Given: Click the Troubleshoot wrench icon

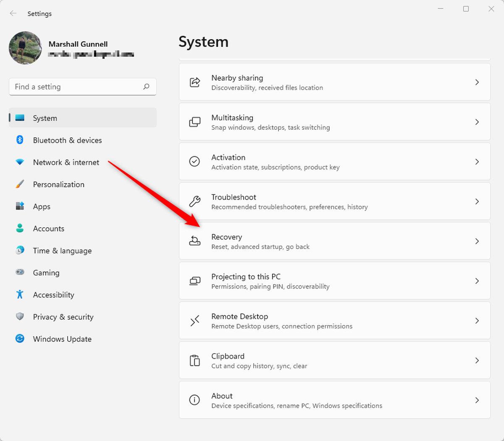Looking at the screenshot, I should 195,202.
